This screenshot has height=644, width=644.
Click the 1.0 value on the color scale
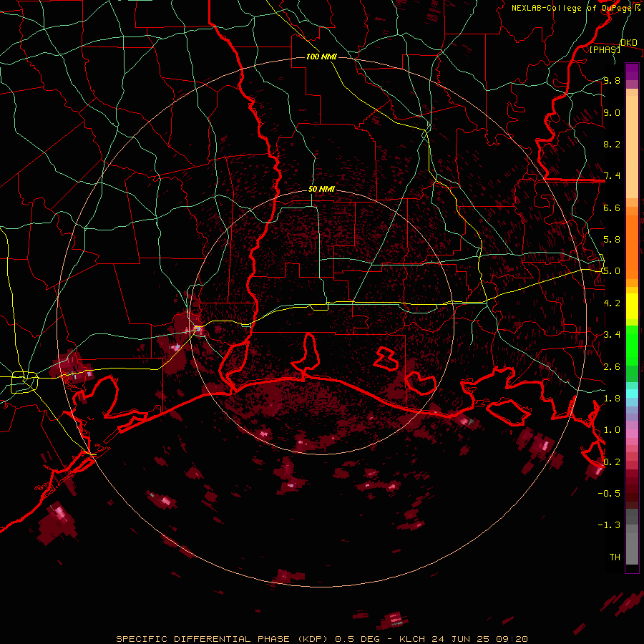pos(612,430)
